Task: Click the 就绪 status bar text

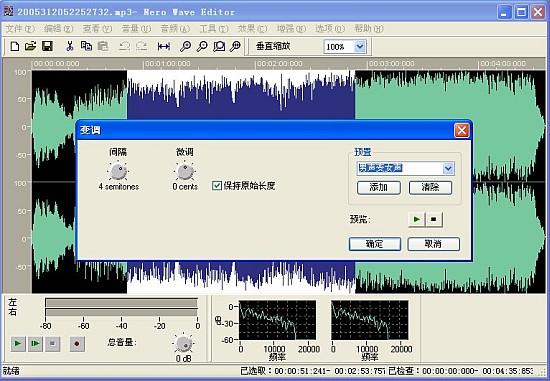Action: (11, 371)
